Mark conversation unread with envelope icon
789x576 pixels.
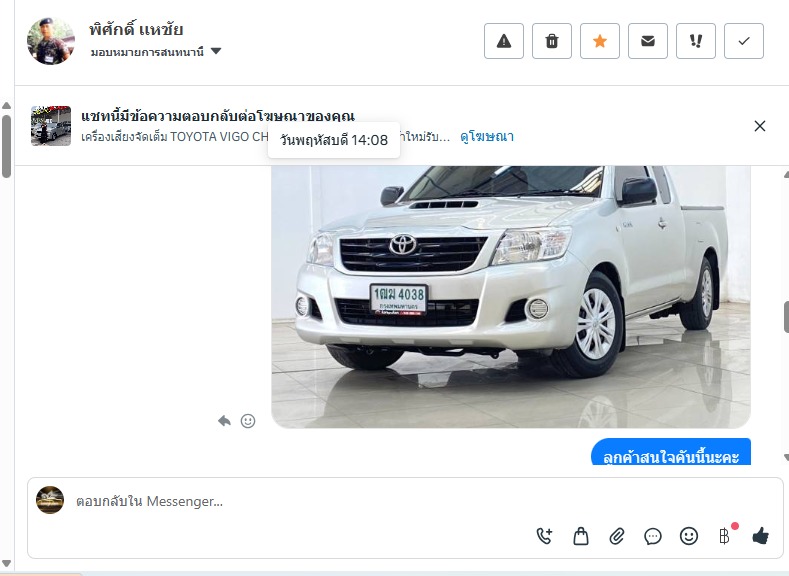click(x=648, y=41)
